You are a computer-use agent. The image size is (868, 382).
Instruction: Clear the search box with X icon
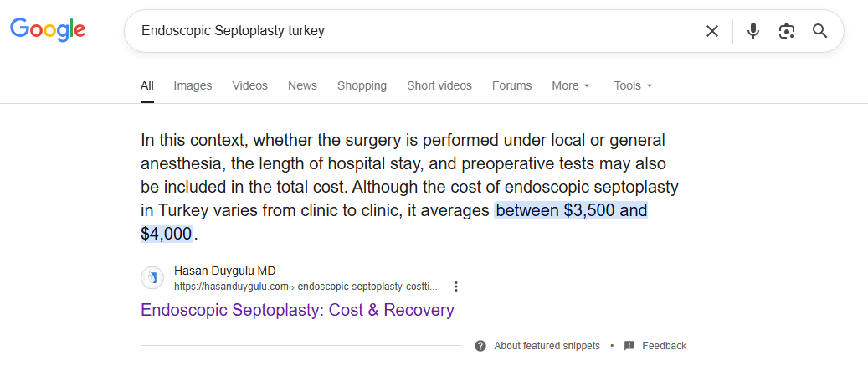(711, 31)
